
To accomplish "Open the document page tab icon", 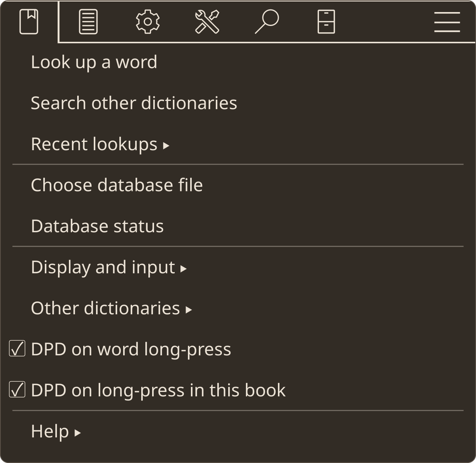I will tap(88, 22).
